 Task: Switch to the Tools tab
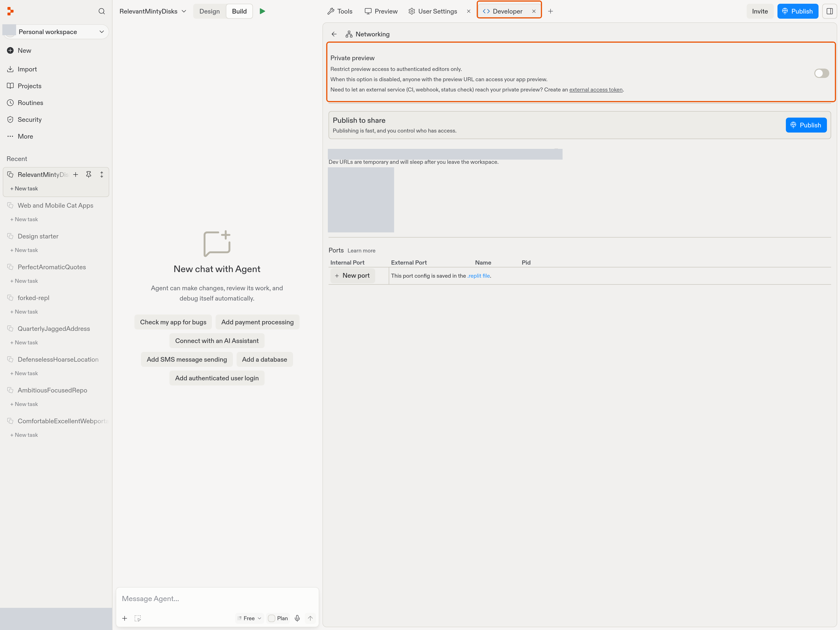point(340,11)
